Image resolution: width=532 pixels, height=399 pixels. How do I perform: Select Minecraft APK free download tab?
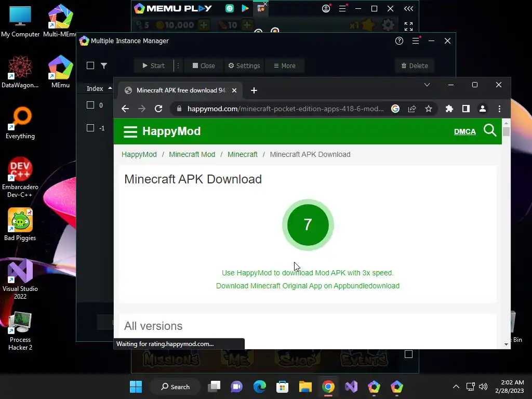click(x=180, y=90)
